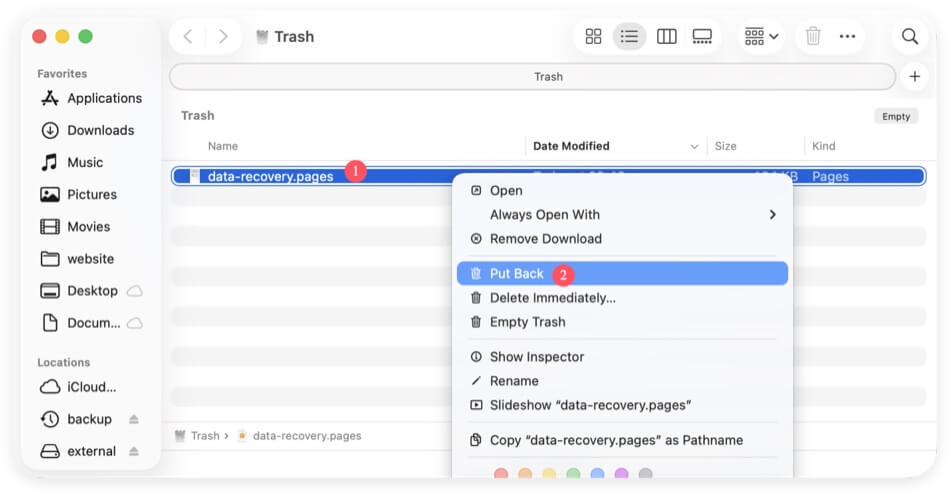Select the external drive in sidebar
The image size is (951, 495).
[x=78, y=451]
